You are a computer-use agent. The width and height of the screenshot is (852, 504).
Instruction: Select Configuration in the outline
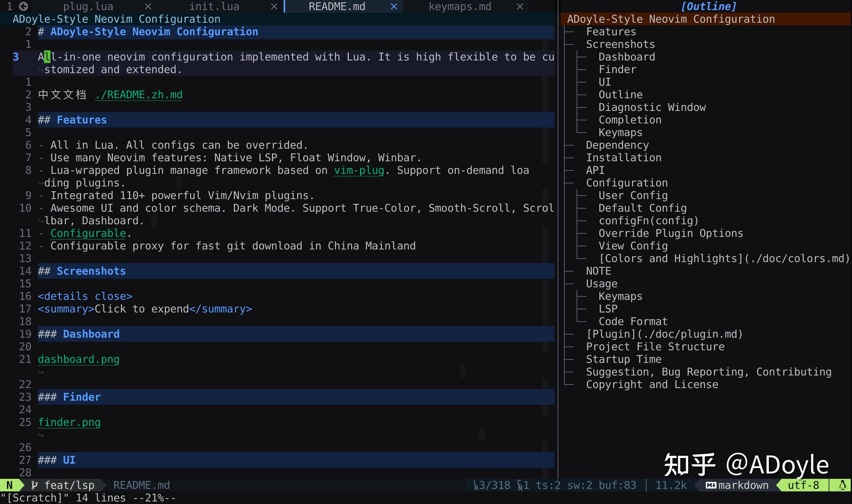(x=627, y=183)
